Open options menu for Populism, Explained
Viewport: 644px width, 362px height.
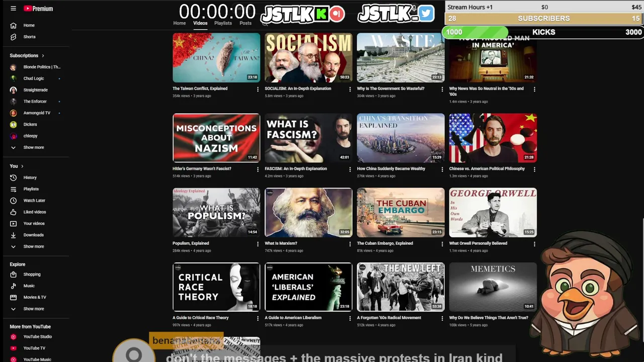pos(258,244)
